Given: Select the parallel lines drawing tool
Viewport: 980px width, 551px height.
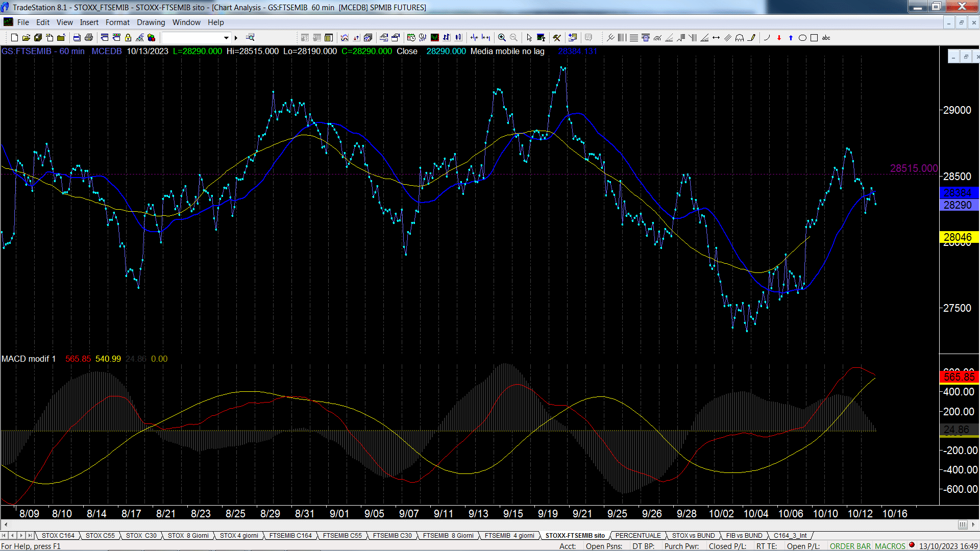Looking at the screenshot, I should tap(728, 38).
